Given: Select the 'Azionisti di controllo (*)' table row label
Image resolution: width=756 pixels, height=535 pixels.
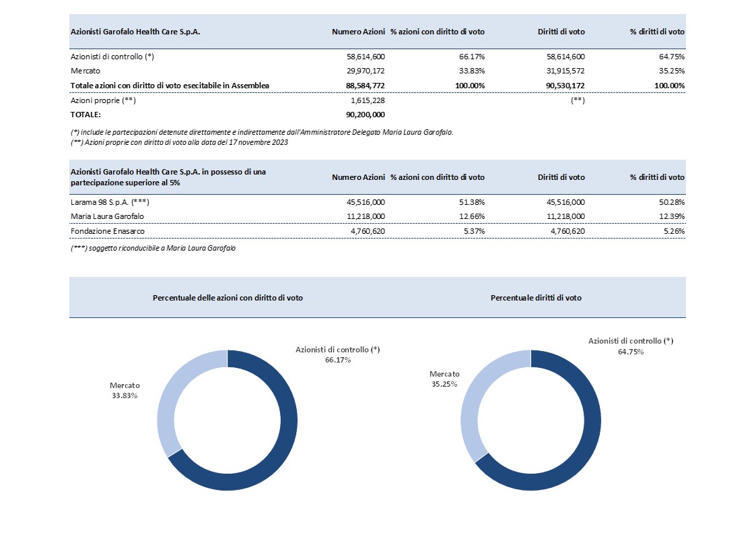Looking at the screenshot, I should 112,57.
